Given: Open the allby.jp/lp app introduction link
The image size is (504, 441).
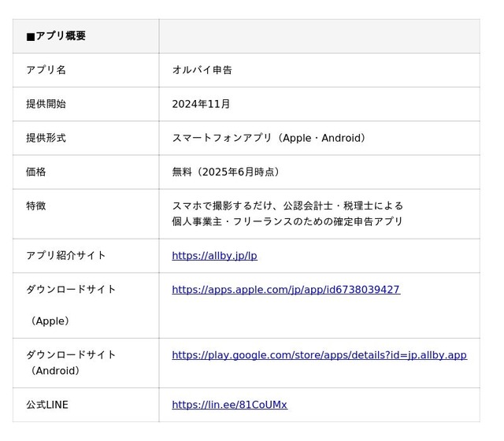Looking at the screenshot, I should point(214,256).
